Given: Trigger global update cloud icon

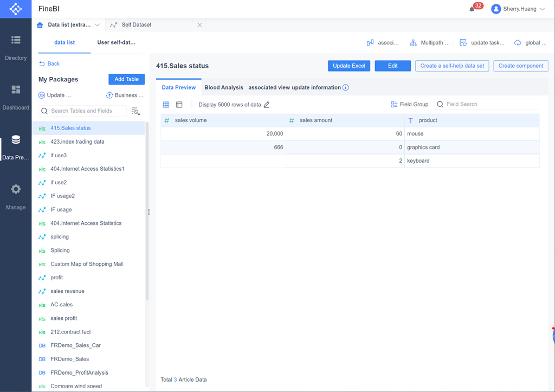Looking at the screenshot, I should [x=518, y=43].
